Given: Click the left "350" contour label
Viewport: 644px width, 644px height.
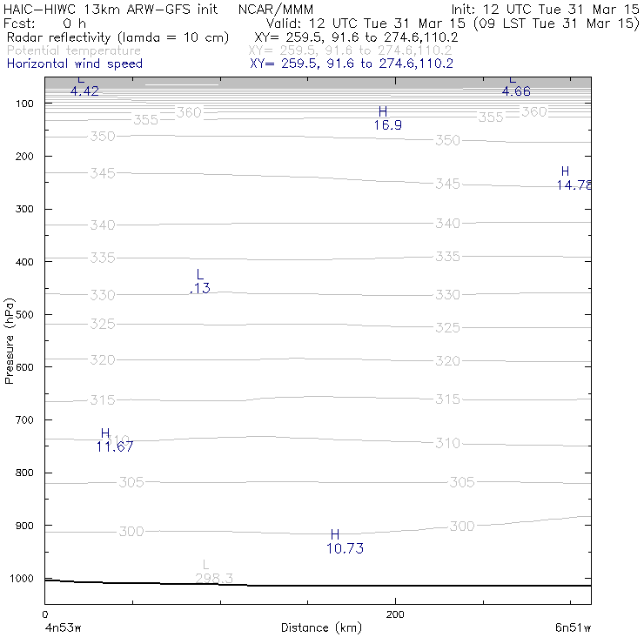Looking at the screenshot, I should point(103,136).
